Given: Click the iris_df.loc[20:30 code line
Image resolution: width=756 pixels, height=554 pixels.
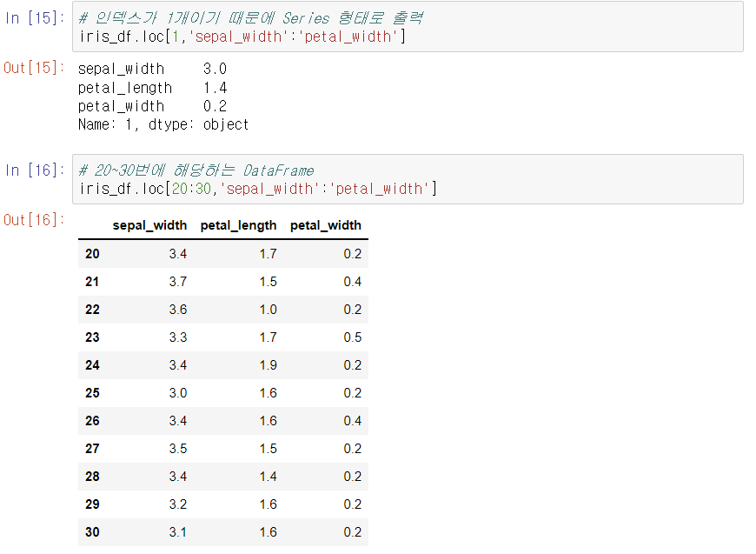Looking at the screenshot, I should click(258, 189).
